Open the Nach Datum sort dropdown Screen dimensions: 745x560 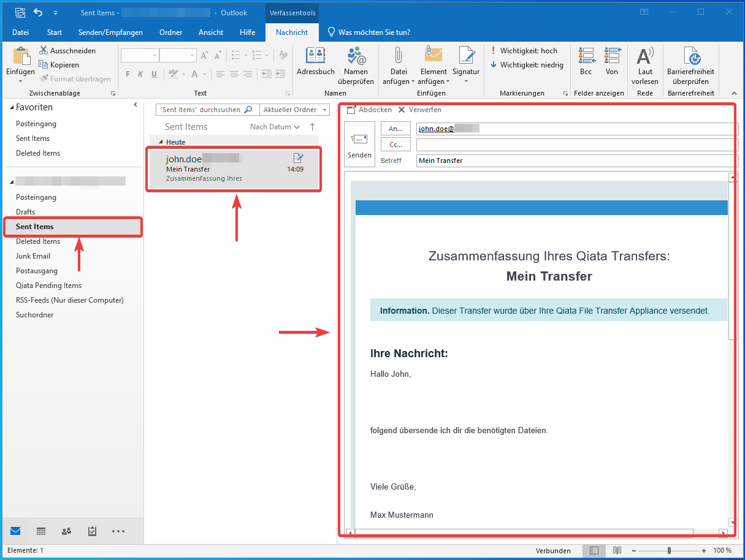click(275, 127)
